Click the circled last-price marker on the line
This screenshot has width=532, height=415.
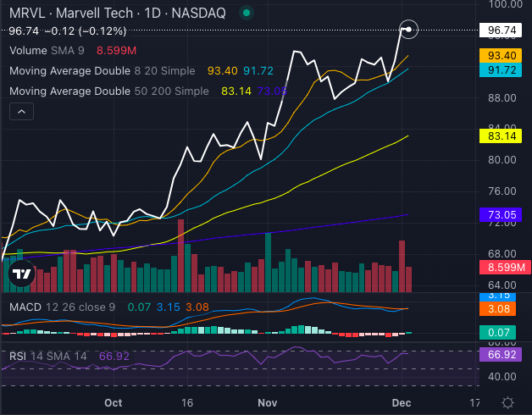pyautogui.click(x=408, y=30)
